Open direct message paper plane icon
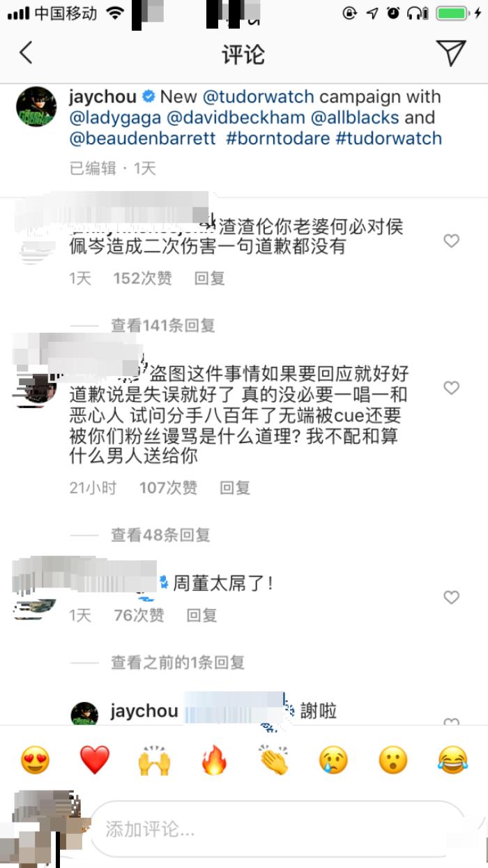 click(451, 53)
